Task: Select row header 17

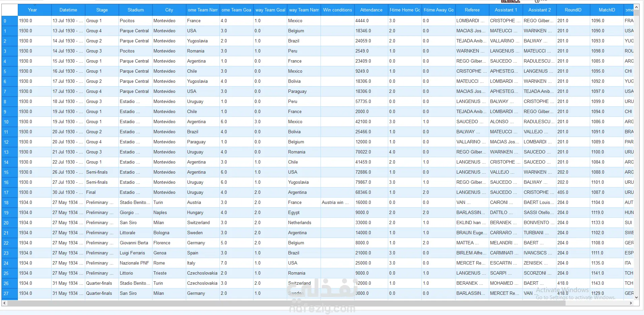Action: coord(10,193)
